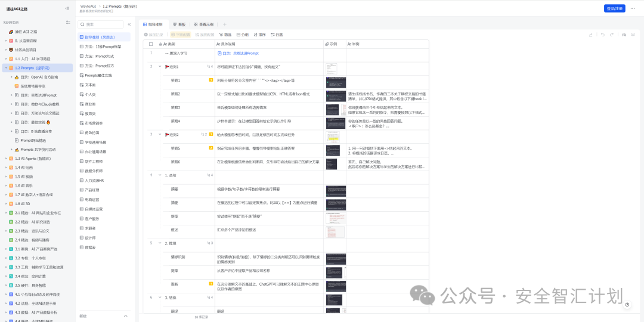Collapse the 3. 转换 row group
Viewport: 644px width, 322px height.
[160, 298]
